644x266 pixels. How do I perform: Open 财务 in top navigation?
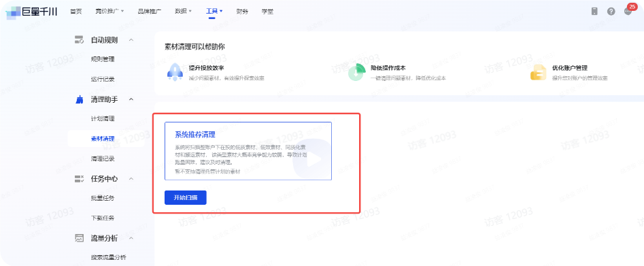[242, 12]
